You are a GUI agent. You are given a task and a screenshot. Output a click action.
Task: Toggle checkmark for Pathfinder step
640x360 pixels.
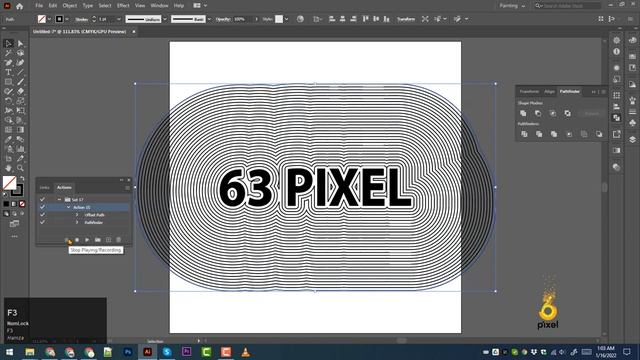point(42,222)
